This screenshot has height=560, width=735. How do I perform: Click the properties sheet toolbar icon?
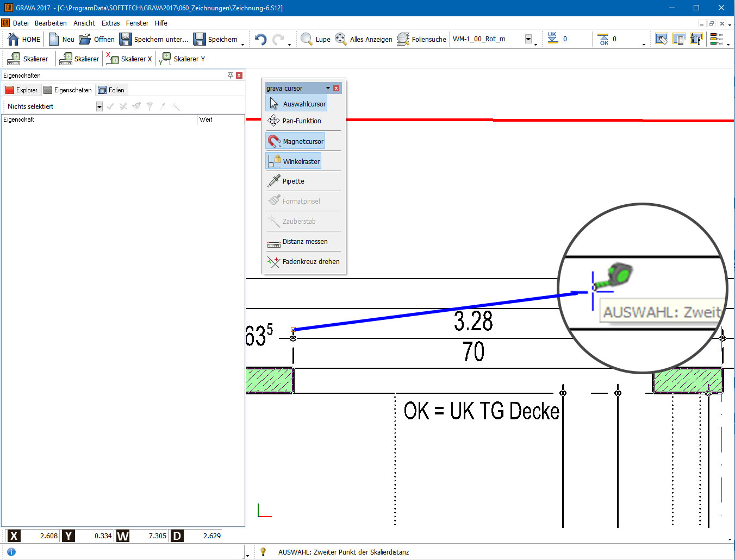pyautogui.click(x=678, y=39)
